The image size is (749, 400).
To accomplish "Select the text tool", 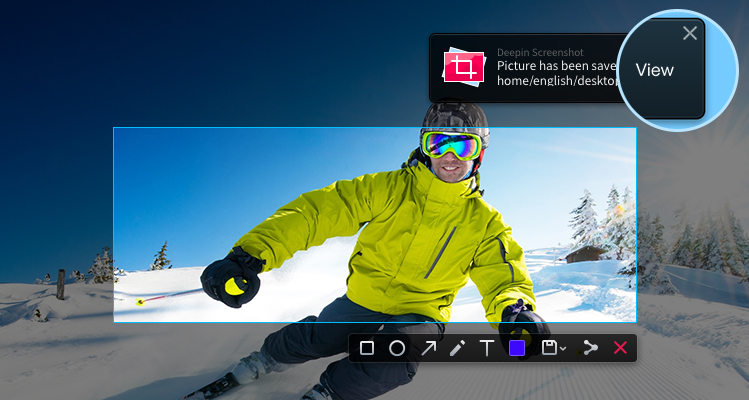I will (487, 348).
